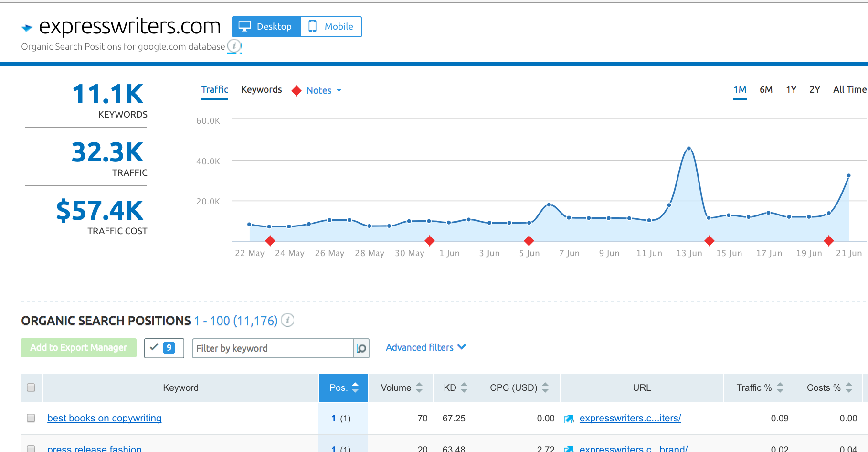Switch to Mobile view
The image size is (868, 452).
(331, 27)
